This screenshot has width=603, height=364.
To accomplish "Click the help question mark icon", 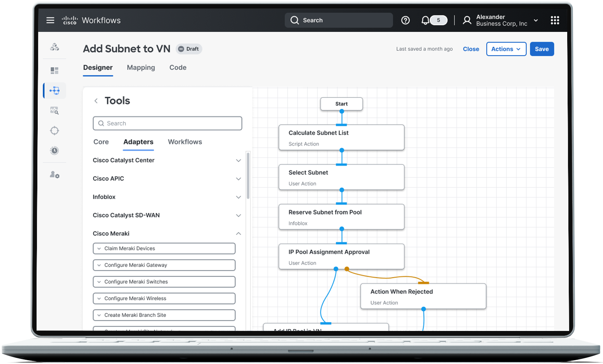I will [x=405, y=20].
